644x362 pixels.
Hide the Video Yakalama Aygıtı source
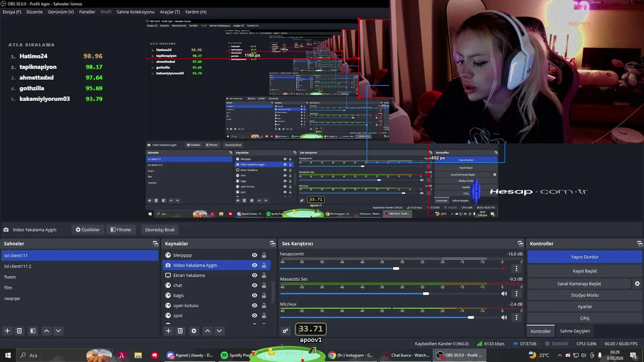255,265
